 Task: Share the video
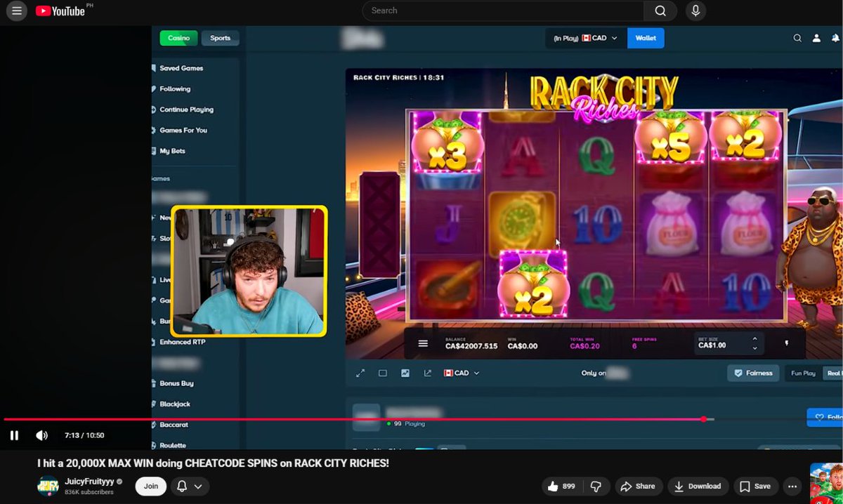coord(638,486)
